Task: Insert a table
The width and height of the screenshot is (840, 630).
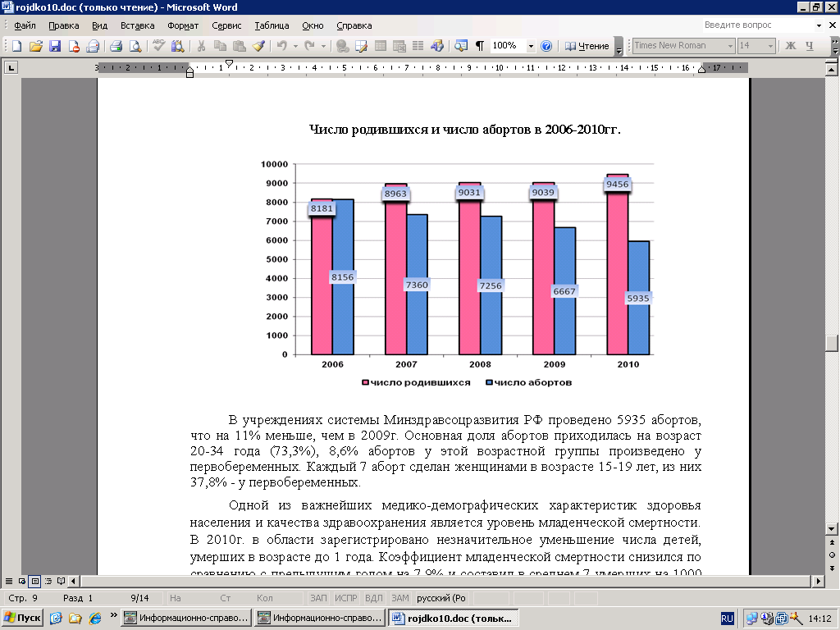Action: click(x=381, y=46)
